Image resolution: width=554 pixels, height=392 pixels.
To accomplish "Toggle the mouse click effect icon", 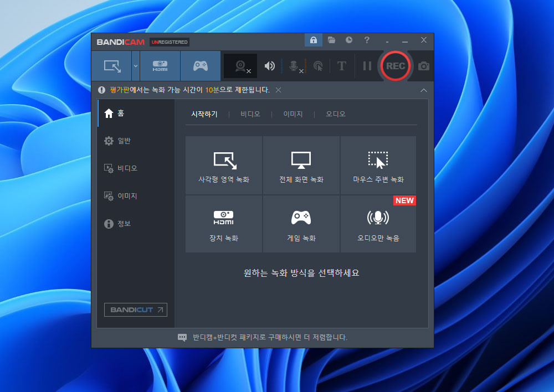I will pyautogui.click(x=318, y=66).
